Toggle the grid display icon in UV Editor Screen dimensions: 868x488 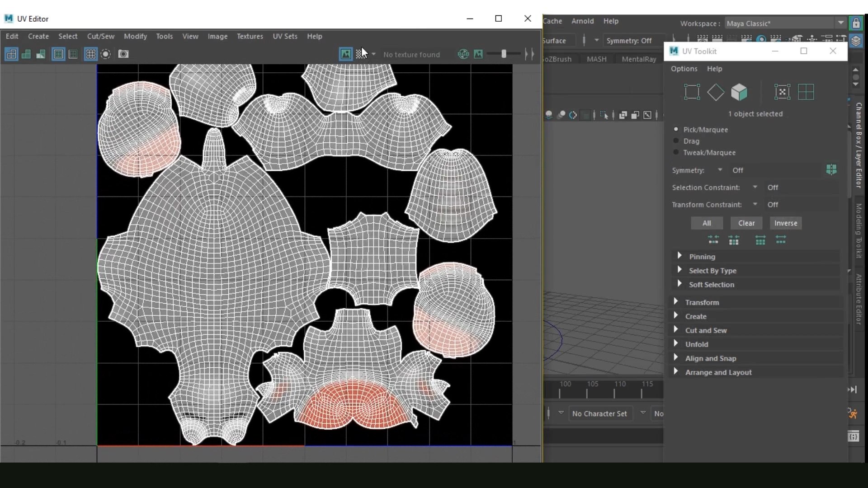coord(91,54)
